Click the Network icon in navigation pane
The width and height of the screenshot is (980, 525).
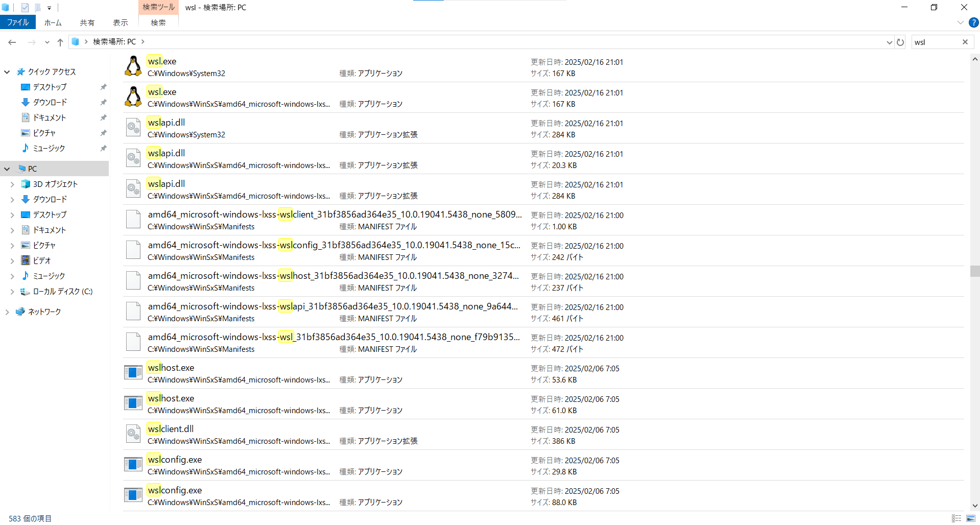[x=20, y=312]
